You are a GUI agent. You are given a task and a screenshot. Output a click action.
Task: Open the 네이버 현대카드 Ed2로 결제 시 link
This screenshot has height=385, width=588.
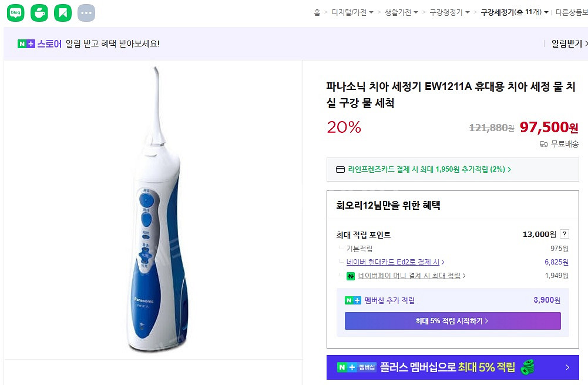(395, 262)
